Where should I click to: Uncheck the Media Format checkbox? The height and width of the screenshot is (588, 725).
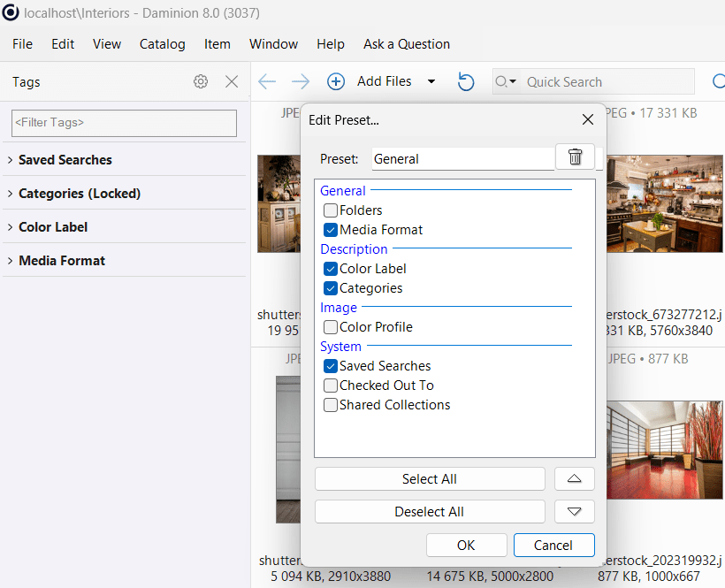click(x=331, y=230)
